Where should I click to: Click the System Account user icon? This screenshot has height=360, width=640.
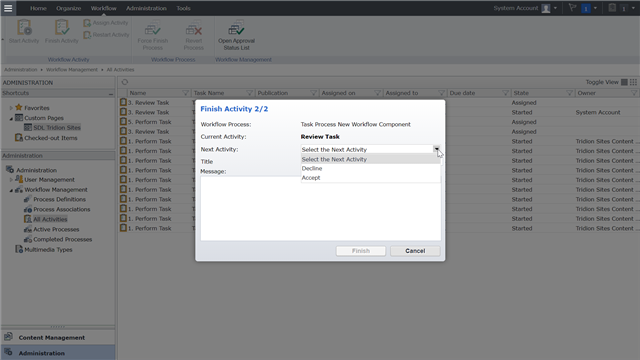[546, 8]
